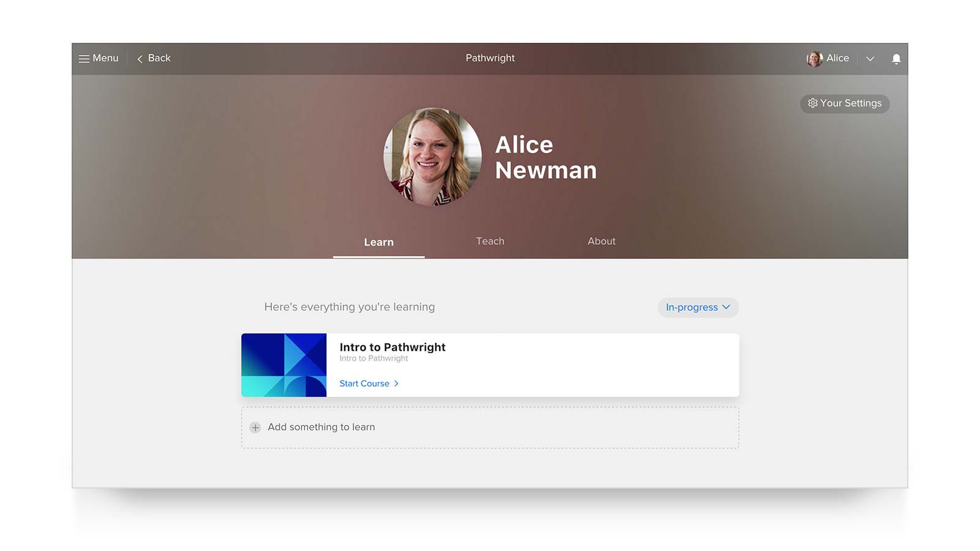The height and width of the screenshot is (551, 980).
Task: Click the Pathwright title in header
Action: click(x=490, y=58)
